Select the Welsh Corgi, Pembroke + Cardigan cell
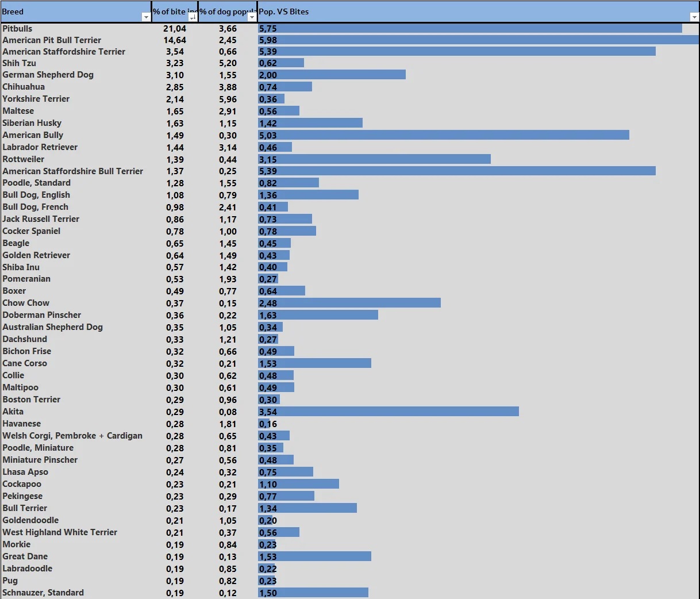 pos(72,436)
